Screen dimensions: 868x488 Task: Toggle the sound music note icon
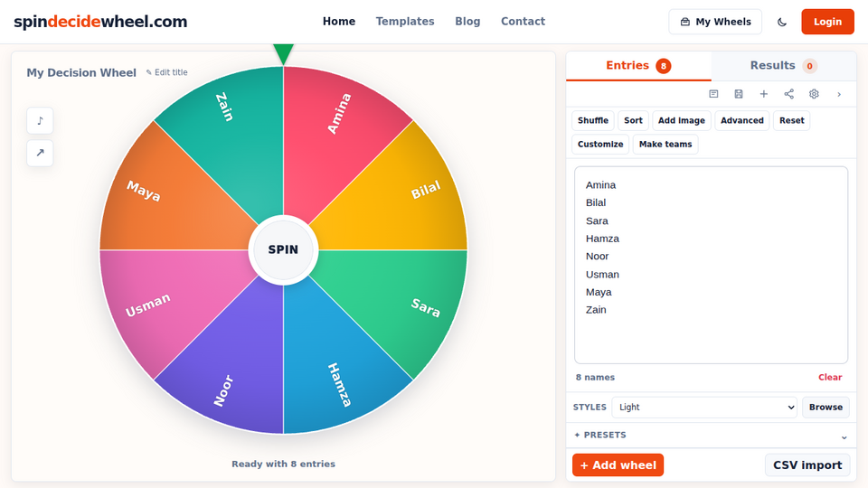click(40, 120)
